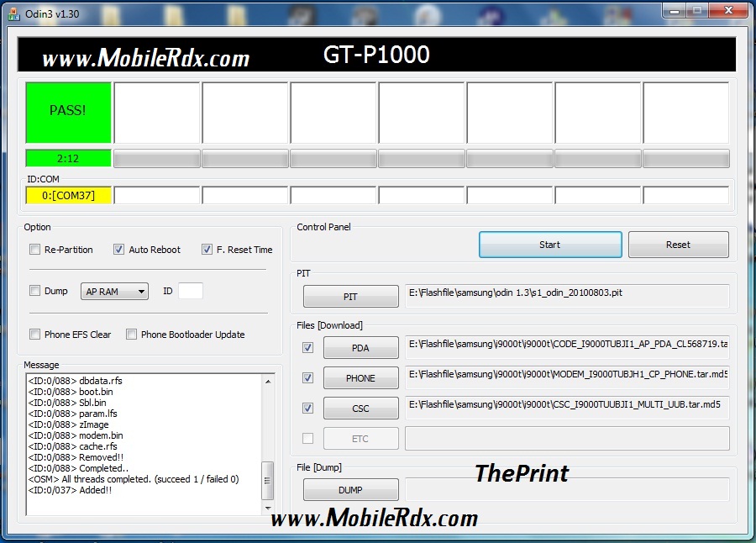Click the green PASS! status box
Image resolution: width=756 pixels, height=543 pixels.
(68, 113)
